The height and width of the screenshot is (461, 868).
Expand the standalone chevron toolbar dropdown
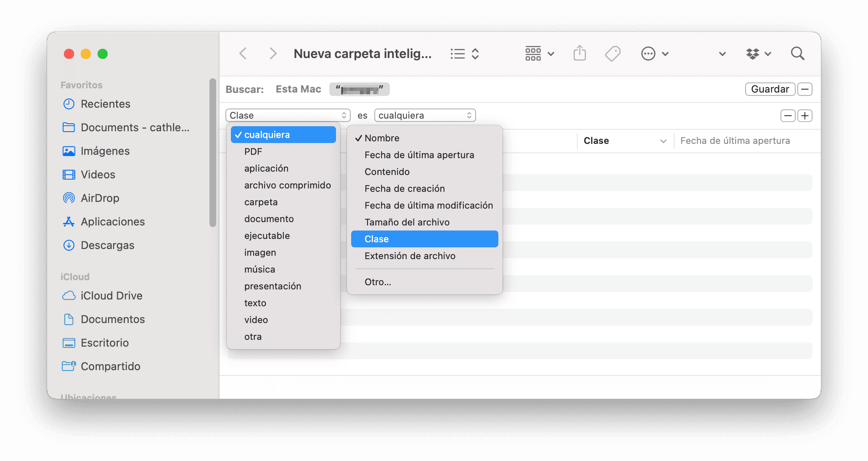click(722, 54)
